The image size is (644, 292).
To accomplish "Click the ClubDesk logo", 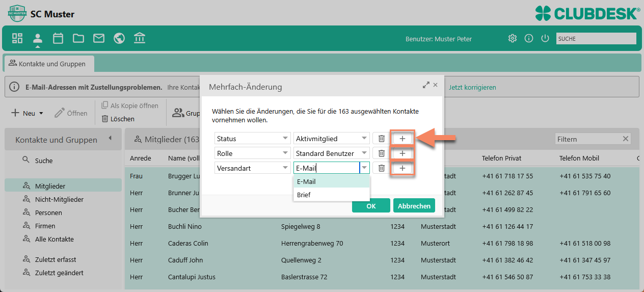I will tap(588, 13).
